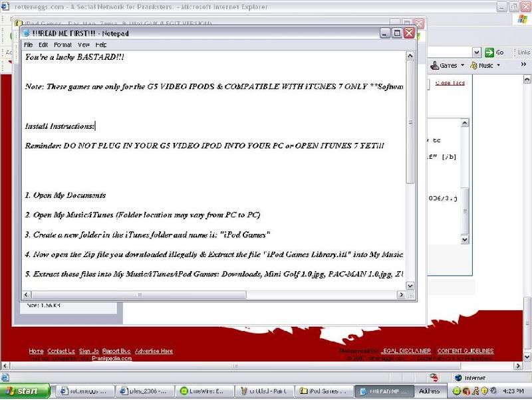
Task: Click IE horizontal scrollbar left arrow
Action: [5, 366]
